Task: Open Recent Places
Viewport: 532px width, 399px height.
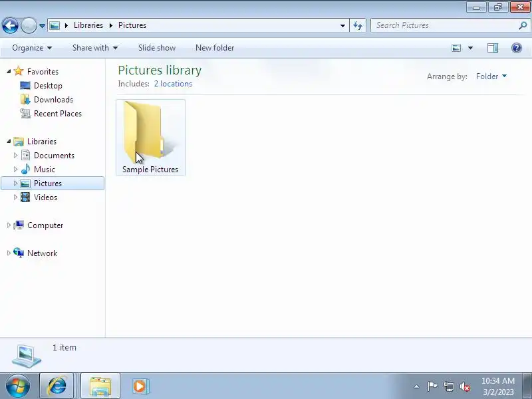Action: click(58, 114)
